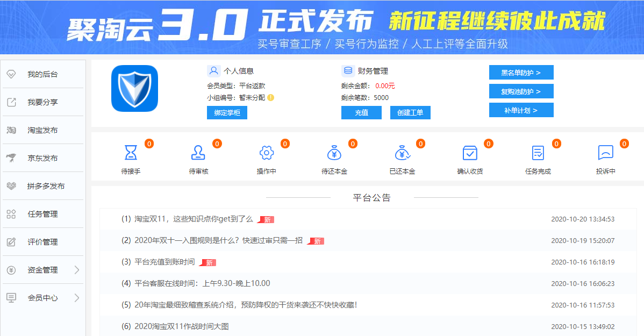Open the 待还本金 money bag icon
The height and width of the screenshot is (336, 644).
click(334, 152)
